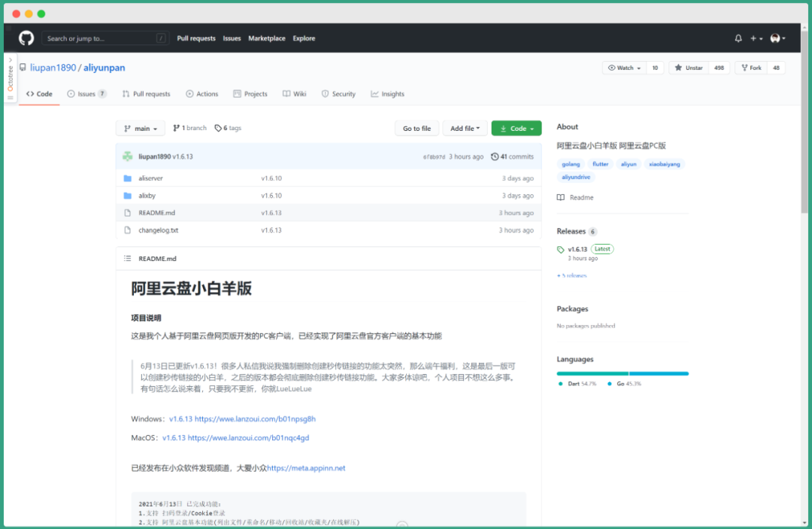Click the page vertical scrollbar
The width and height of the screenshot is (812, 529).
pos(804,122)
